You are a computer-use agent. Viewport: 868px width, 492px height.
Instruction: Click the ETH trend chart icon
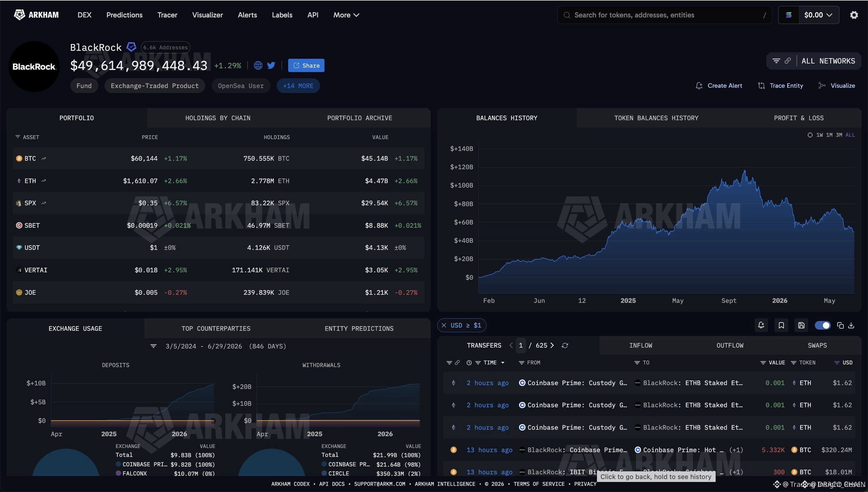(x=44, y=181)
